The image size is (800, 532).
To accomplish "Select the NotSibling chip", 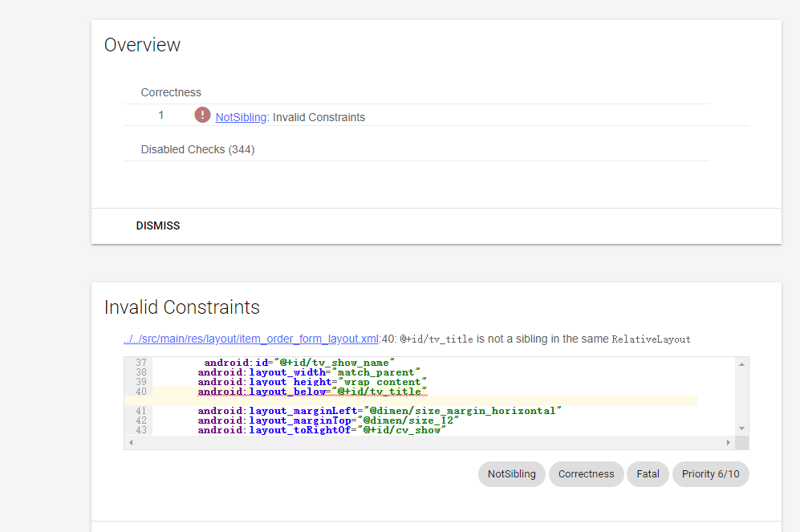I will point(511,474).
